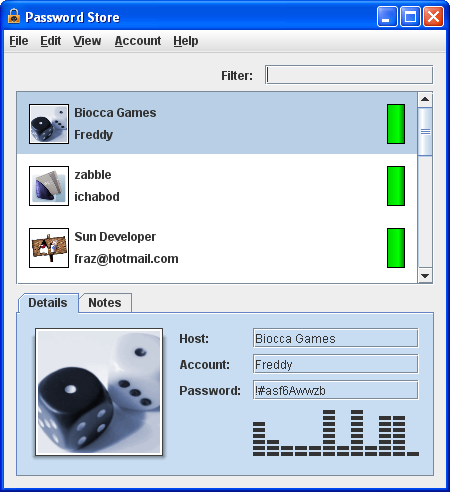
Task: Click the password strength equalizer graph
Action: 336,433
